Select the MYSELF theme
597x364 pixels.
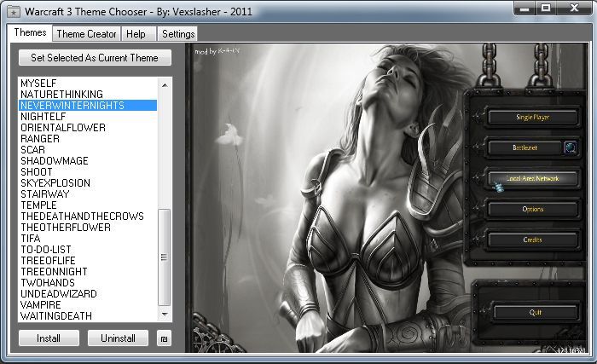point(88,84)
